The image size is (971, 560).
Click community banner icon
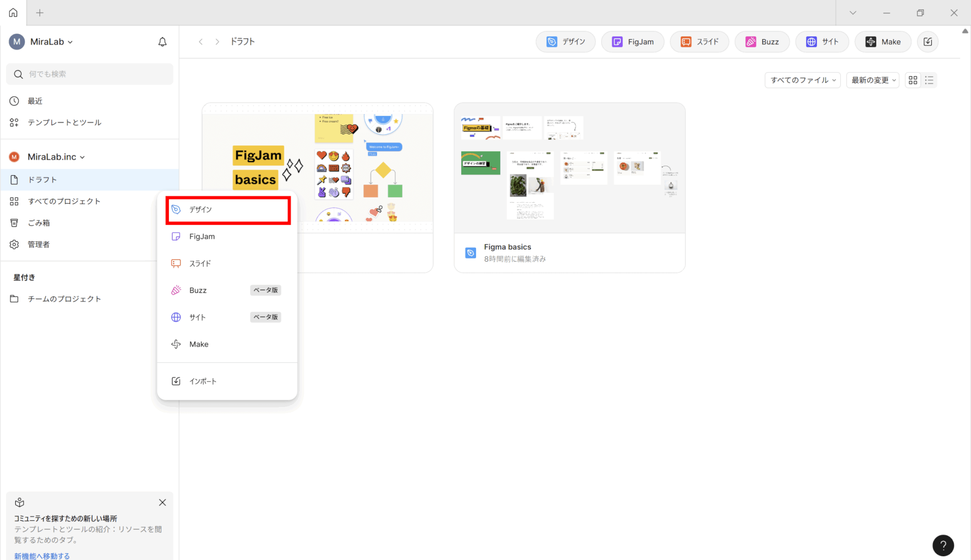click(19, 503)
